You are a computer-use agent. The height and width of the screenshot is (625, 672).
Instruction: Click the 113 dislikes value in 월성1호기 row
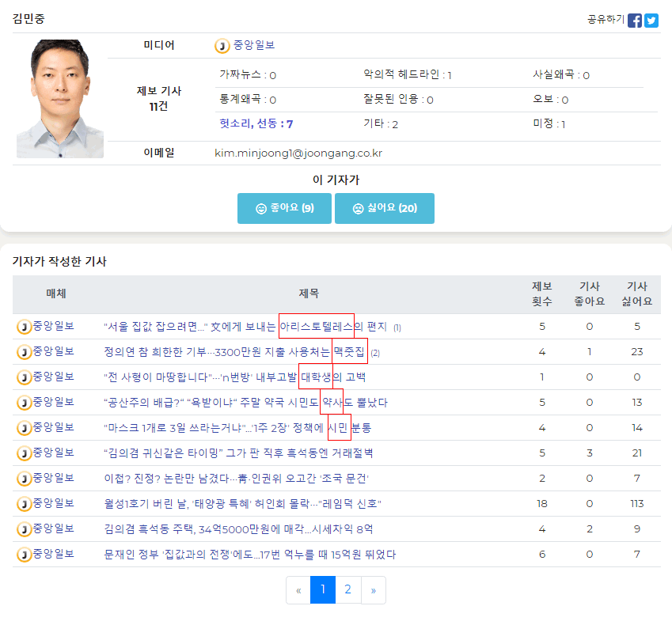click(637, 503)
